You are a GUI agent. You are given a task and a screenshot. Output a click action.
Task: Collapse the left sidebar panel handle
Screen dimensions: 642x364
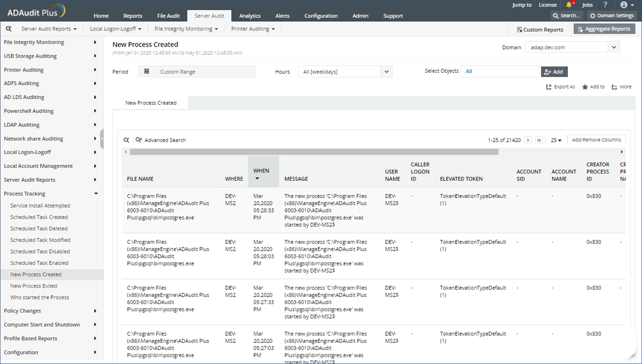[102, 139]
